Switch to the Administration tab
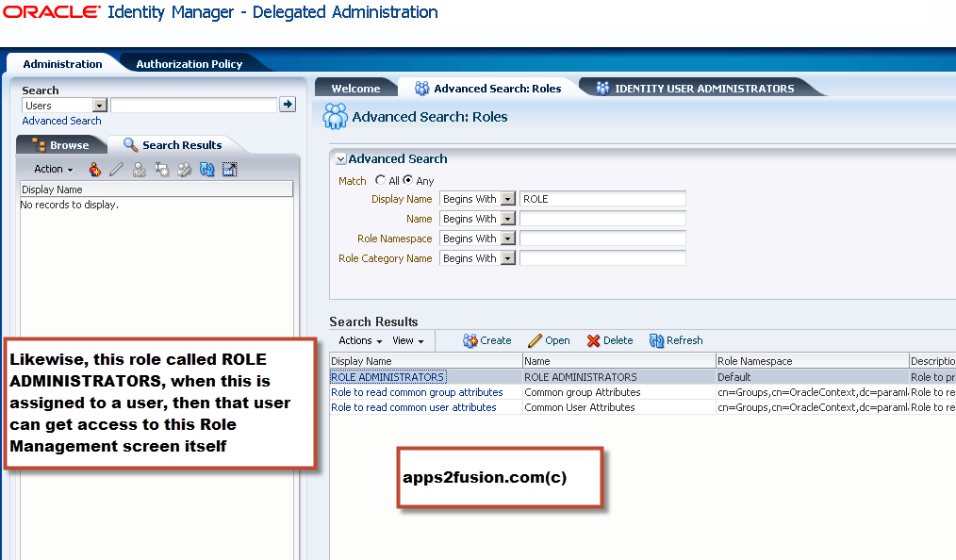 [63, 64]
